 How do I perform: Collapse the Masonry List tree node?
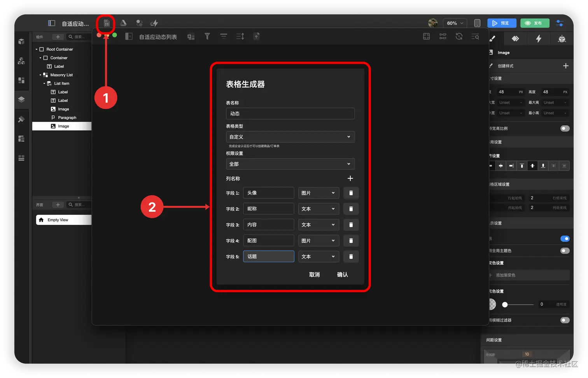[x=40, y=75]
